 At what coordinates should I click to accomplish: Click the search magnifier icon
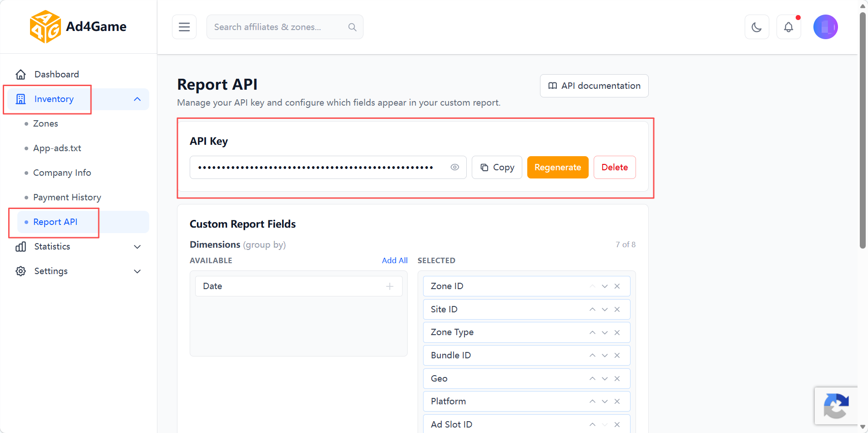pyautogui.click(x=352, y=27)
